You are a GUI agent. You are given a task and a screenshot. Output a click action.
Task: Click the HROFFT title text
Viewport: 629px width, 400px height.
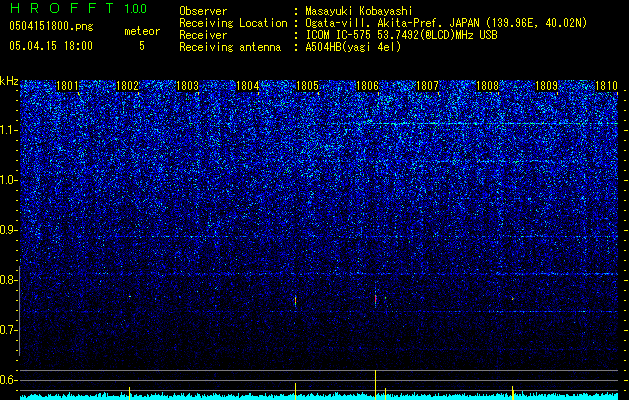[62, 8]
